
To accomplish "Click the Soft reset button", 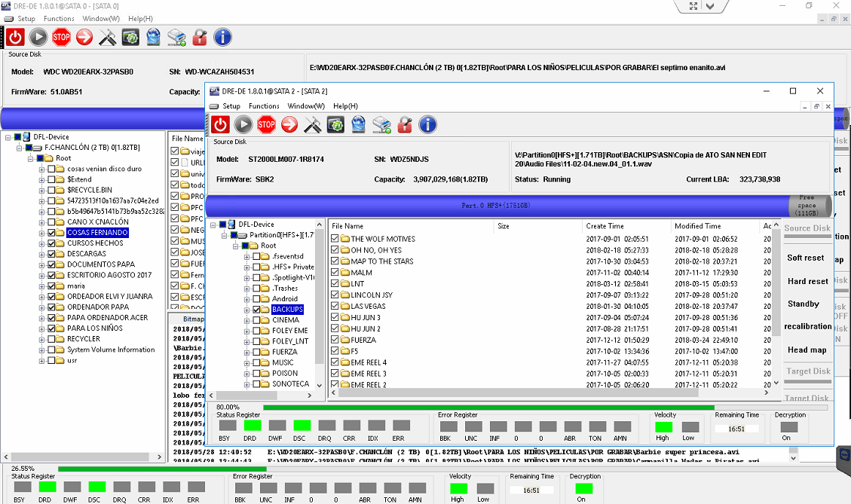I will (x=806, y=258).
